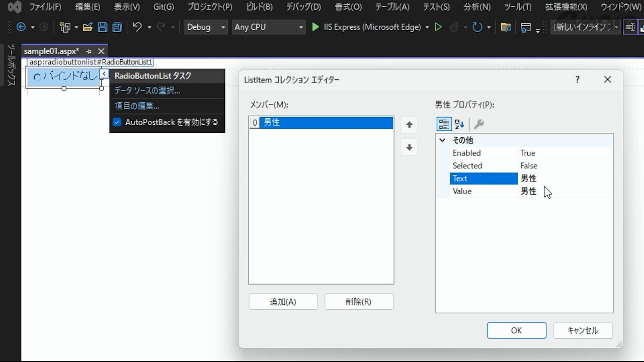Click the Save All icon
The height and width of the screenshot is (362, 644).
tap(117, 27)
